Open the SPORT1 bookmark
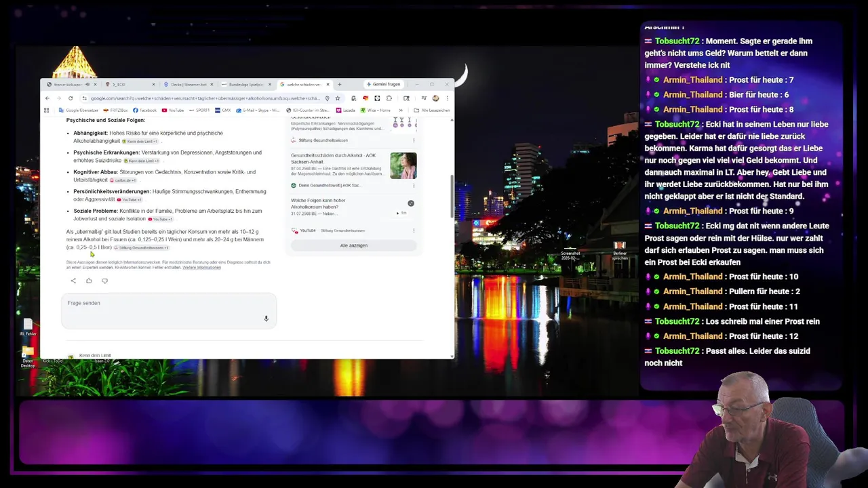This screenshot has height=488, width=868. (x=199, y=110)
